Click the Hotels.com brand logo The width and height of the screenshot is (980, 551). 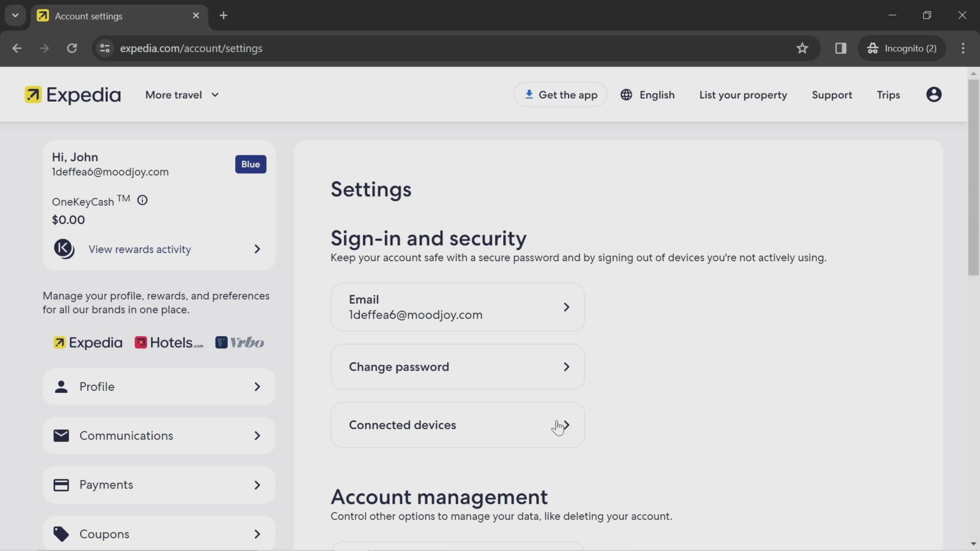click(x=169, y=343)
